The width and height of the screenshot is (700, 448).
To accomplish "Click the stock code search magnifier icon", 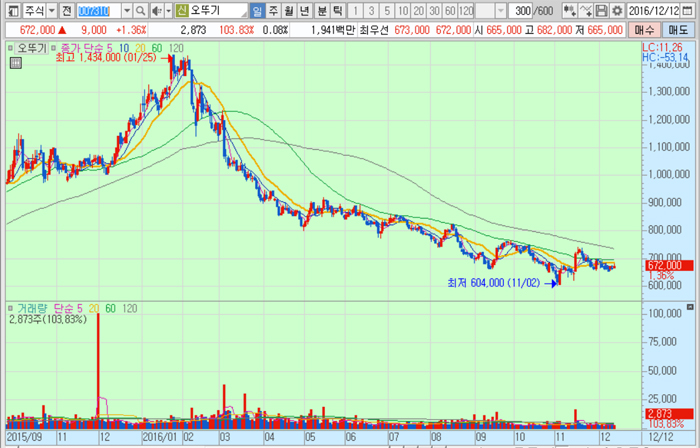I will click(x=142, y=11).
